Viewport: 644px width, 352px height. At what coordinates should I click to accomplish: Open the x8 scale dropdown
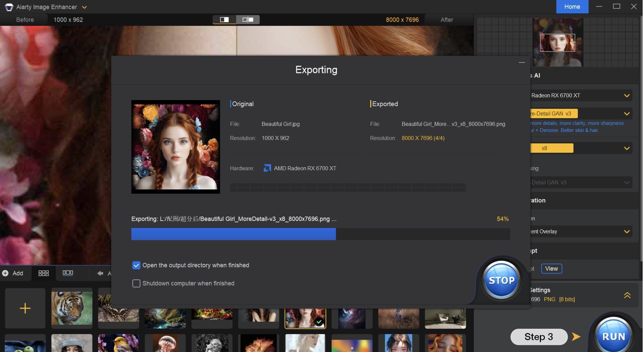point(626,148)
